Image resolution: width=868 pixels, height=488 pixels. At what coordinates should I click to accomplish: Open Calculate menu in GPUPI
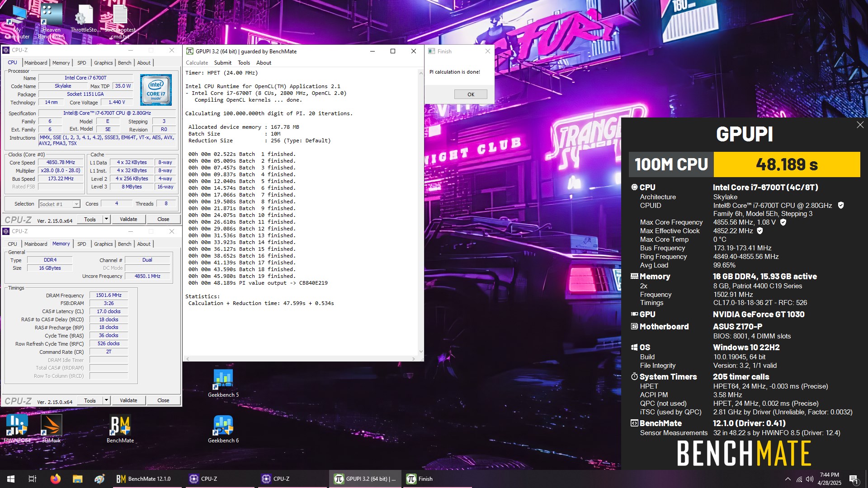point(197,63)
